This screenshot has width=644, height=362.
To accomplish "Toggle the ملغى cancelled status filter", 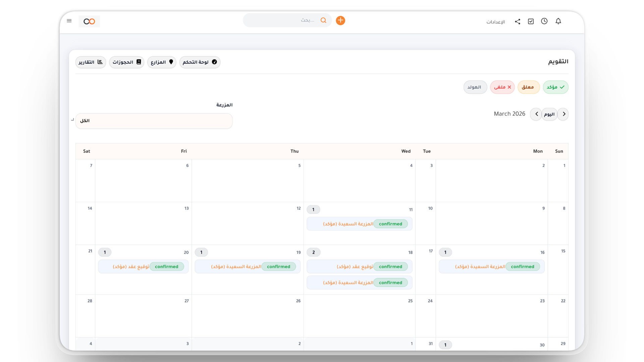I will point(502,87).
